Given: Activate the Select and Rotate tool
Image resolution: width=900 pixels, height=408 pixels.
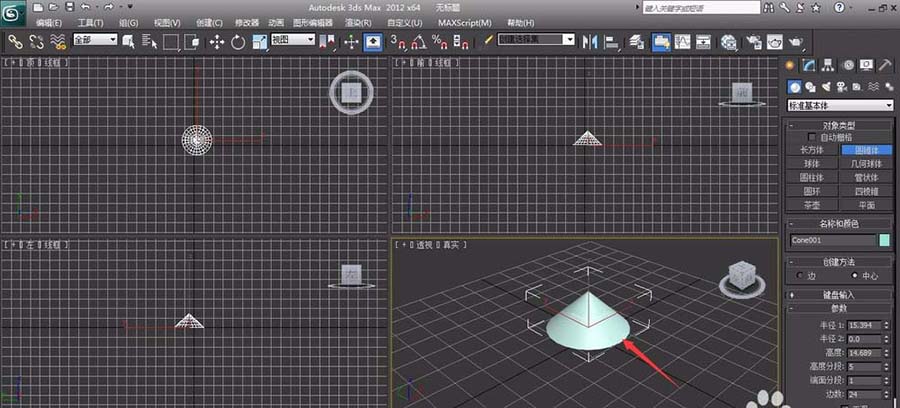Looking at the screenshot, I should click(238, 42).
